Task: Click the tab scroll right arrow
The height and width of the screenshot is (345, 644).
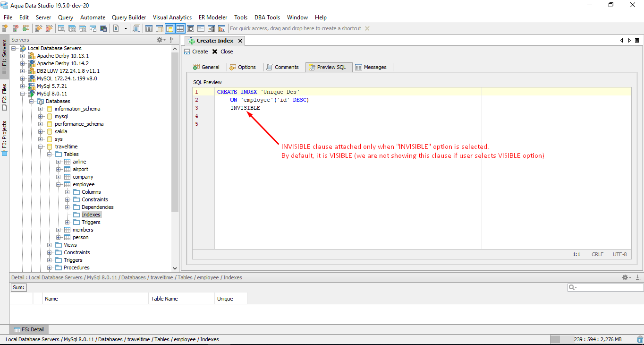Action: tap(629, 41)
